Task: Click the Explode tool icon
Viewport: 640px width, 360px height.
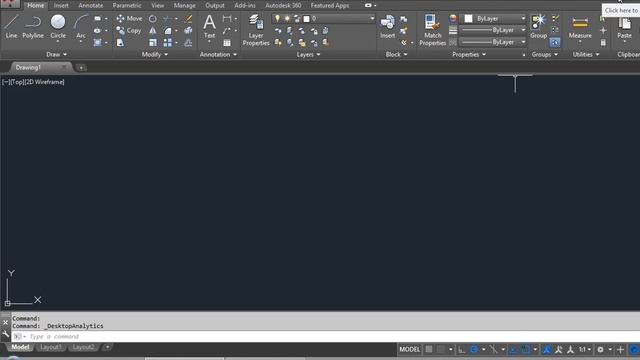Action: click(188, 31)
